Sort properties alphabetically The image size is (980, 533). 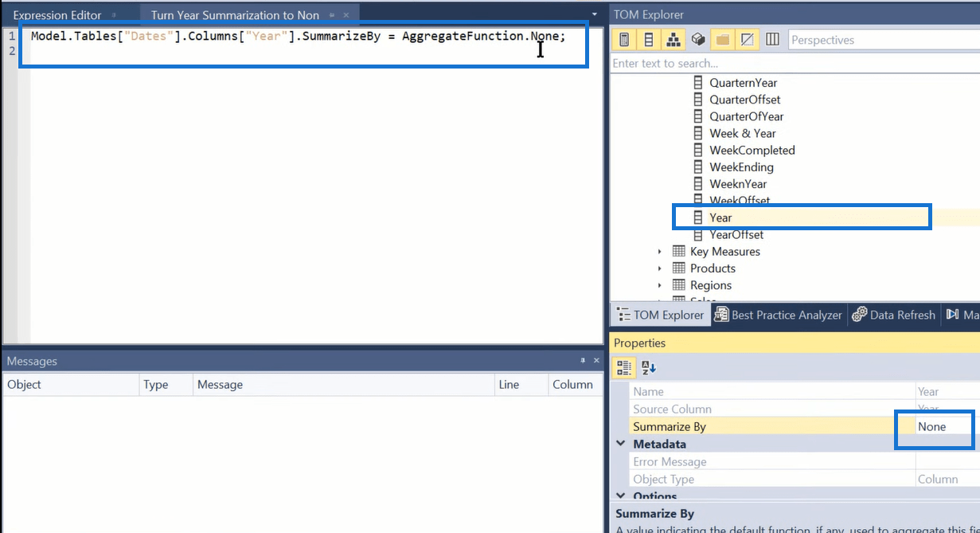click(648, 367)
